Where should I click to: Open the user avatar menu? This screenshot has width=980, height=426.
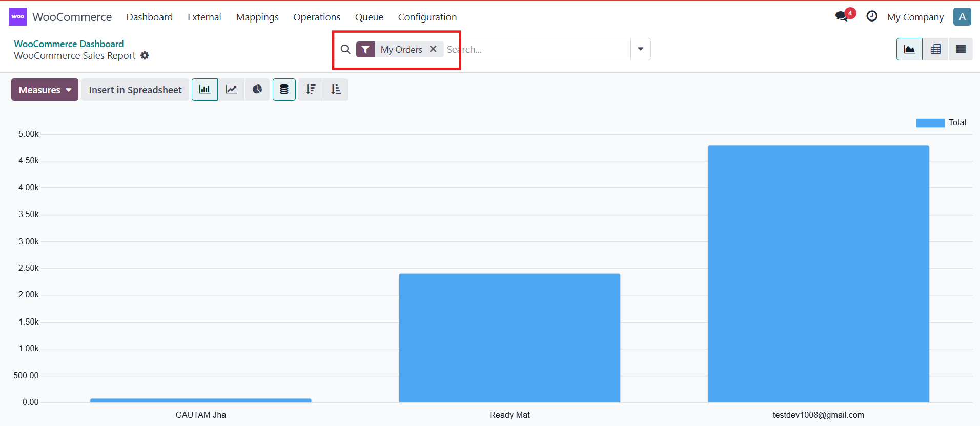point(962,16)
